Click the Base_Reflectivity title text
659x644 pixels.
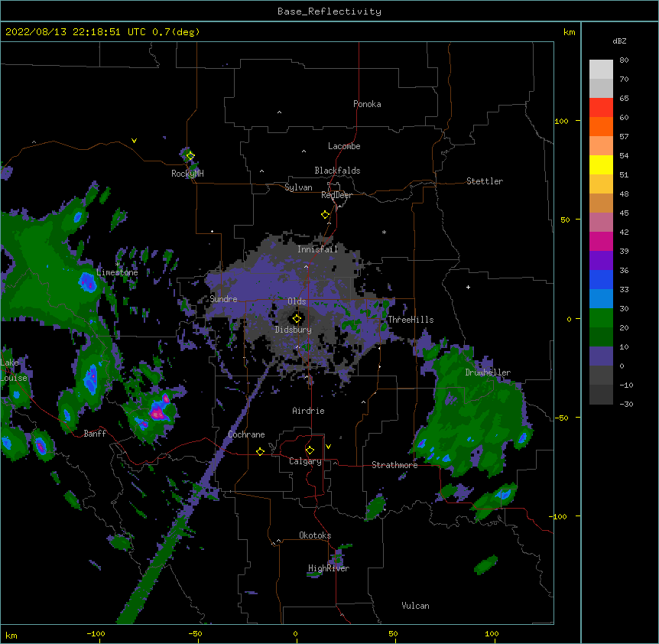(x=329, y=11)
